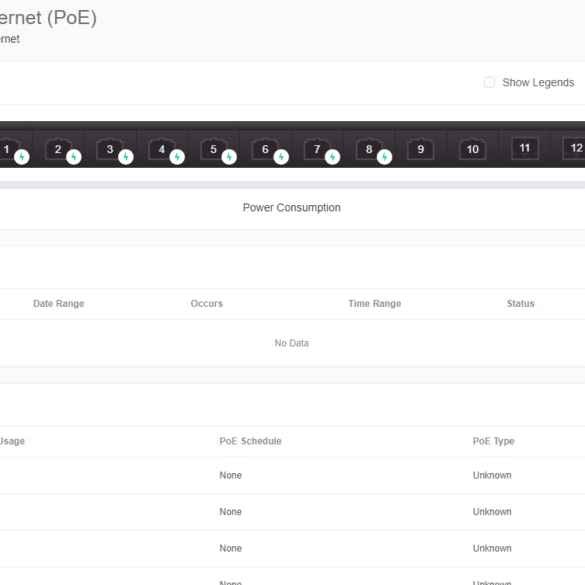Image resolution: width=585 pixels, height=585 pixels.
Task: Sort by PoE Type column header
Action: pyautogui.click(x=494, y=441)
